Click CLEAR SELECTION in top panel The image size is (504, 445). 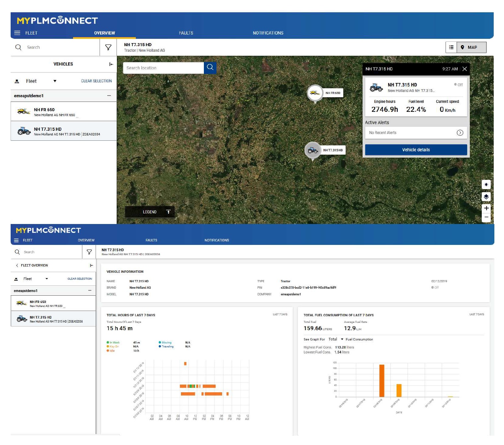click(96, 81)
